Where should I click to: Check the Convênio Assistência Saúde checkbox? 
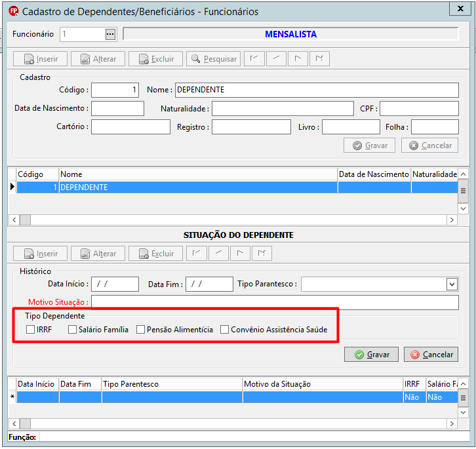[x=224, y=330]
